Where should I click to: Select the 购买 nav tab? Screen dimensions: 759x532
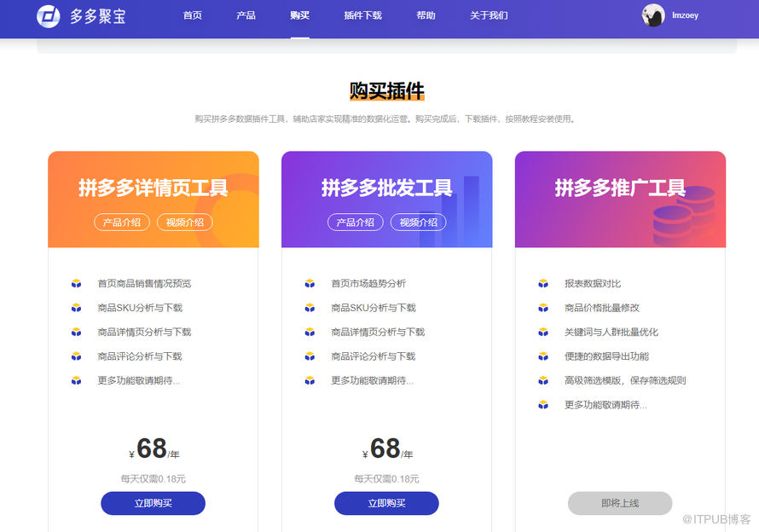(x=300, y=15)
